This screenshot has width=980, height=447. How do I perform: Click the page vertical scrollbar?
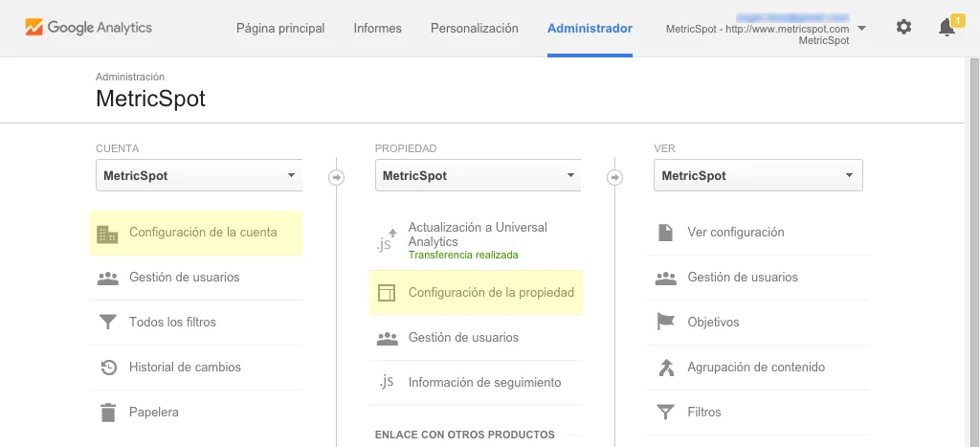973,252
